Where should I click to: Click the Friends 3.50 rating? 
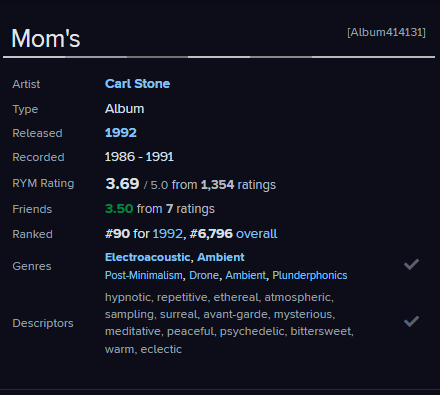tap(119, 209)
